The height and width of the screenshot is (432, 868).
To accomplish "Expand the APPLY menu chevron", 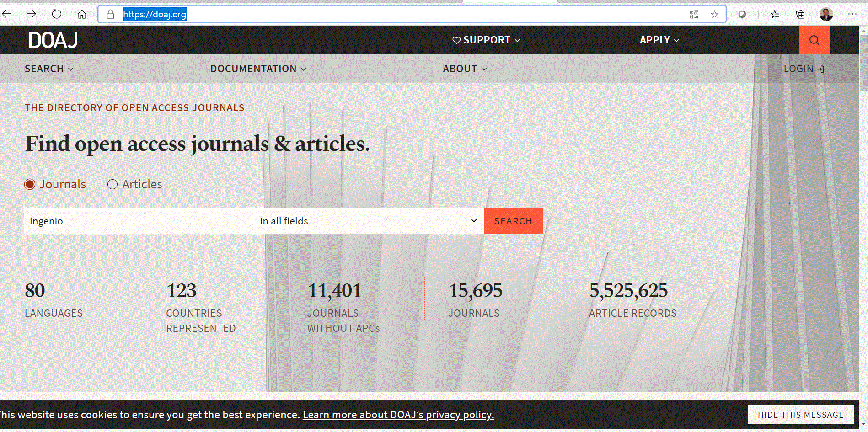I will point(676,40).
